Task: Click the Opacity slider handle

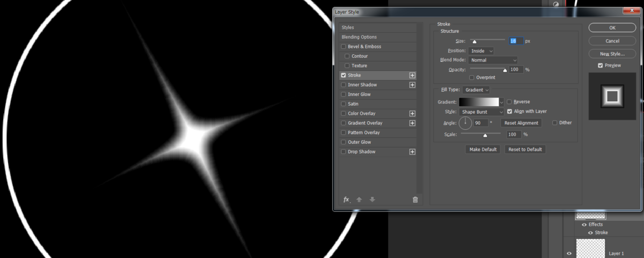Action: pos(504,70)
